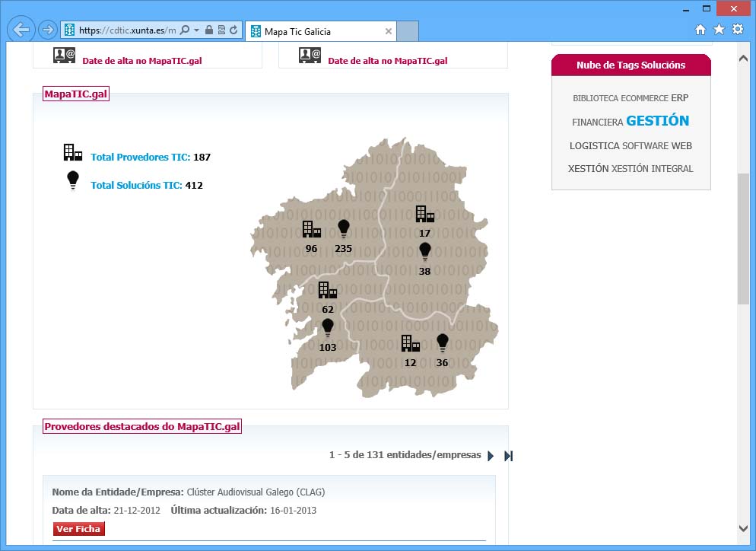Click the lightbulb icon above 103 on map
The image size is (756, 551).
(x=327, y=327)
